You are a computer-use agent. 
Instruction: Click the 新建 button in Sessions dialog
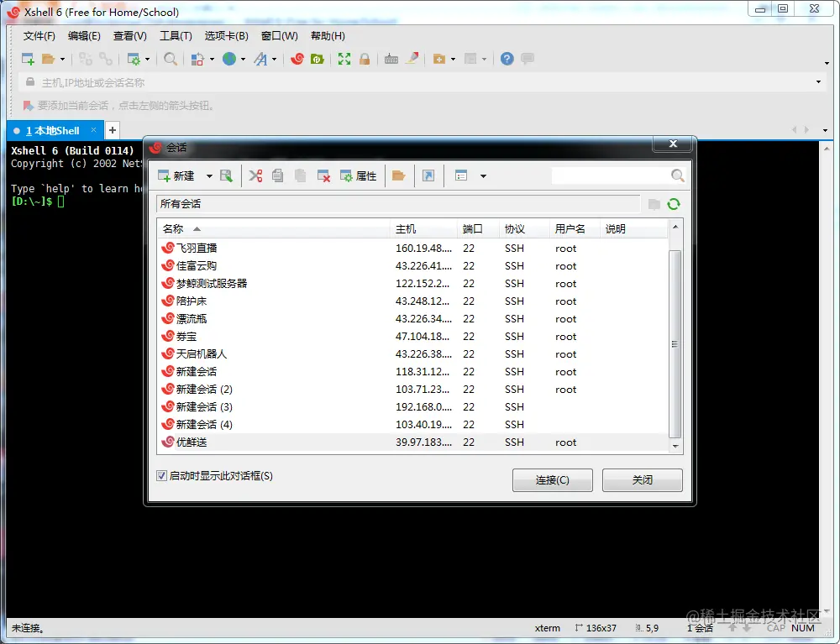(176, 175)
